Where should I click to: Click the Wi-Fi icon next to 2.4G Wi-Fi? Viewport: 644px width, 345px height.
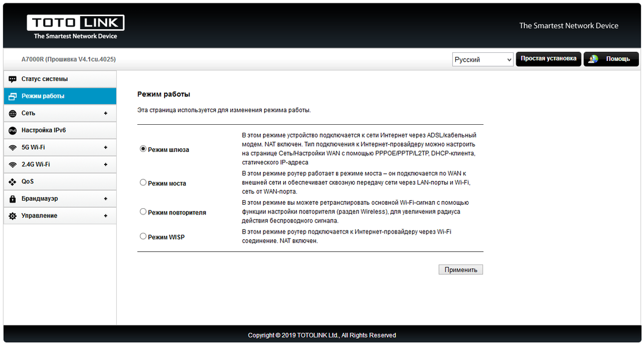(13, 165)
